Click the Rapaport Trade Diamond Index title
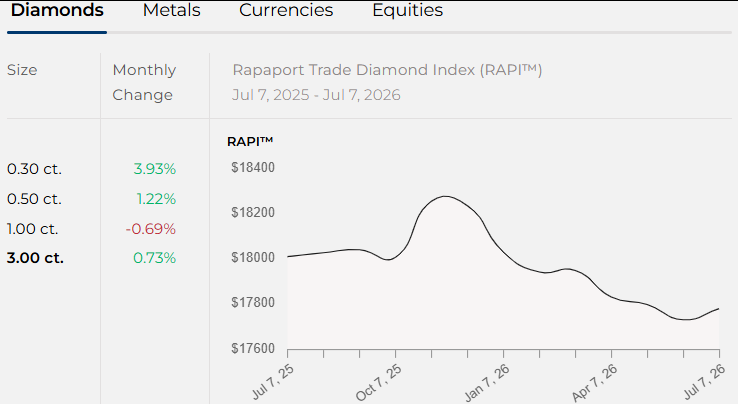This screenshot has height=404, width=738. click(x=387, y=70)
